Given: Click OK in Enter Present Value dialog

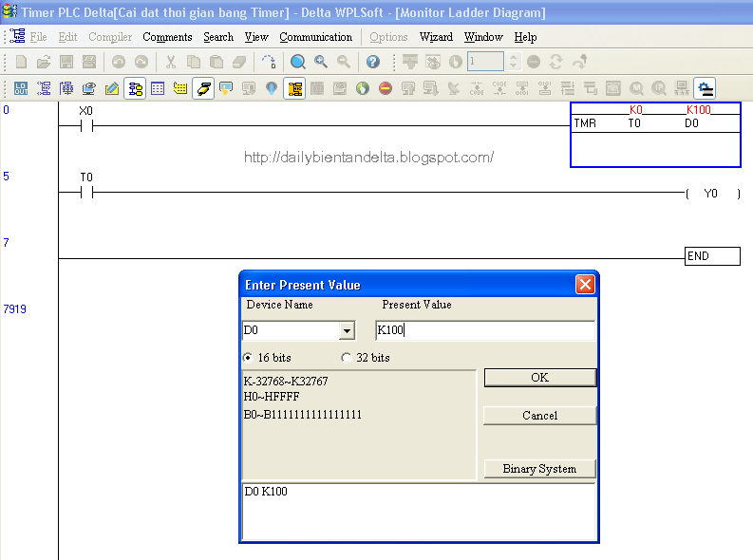Looking at the screenshot, I should pyautogui.click(x=540, y=378).
